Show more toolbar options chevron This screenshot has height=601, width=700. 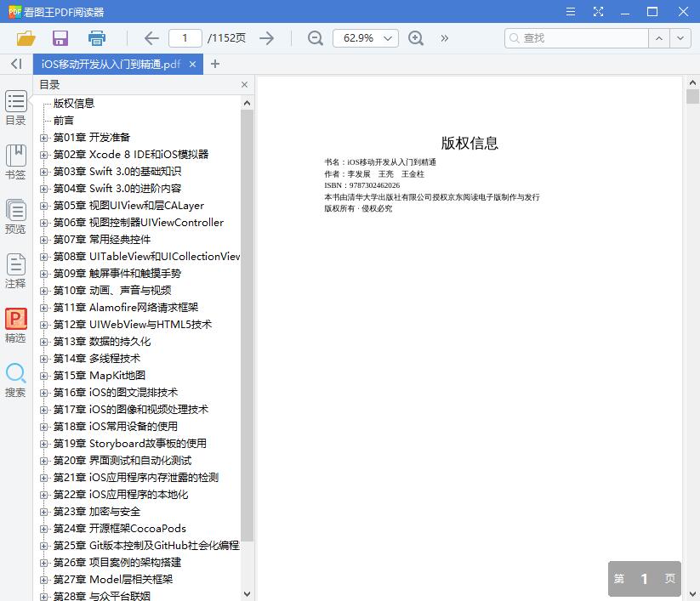444,38
